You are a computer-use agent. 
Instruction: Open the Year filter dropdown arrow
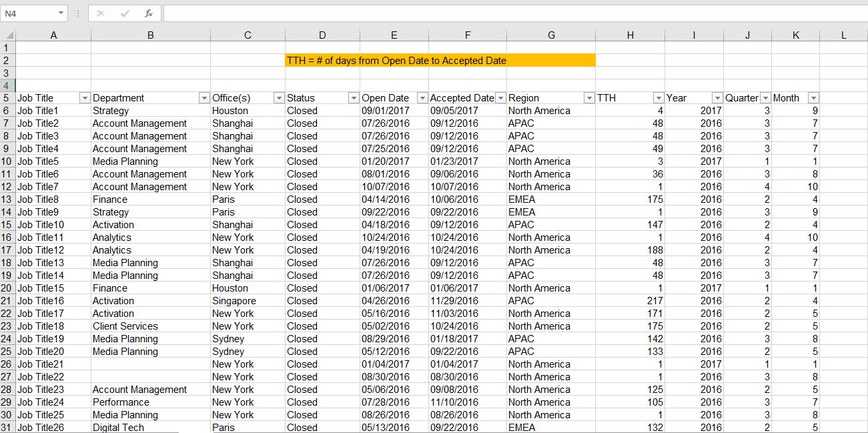pos(717,98)
